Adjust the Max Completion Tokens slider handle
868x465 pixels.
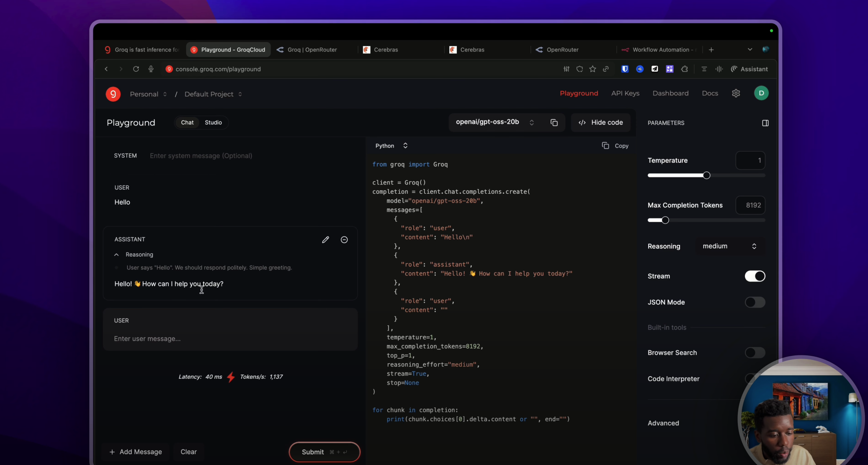(x=665, y=220)
